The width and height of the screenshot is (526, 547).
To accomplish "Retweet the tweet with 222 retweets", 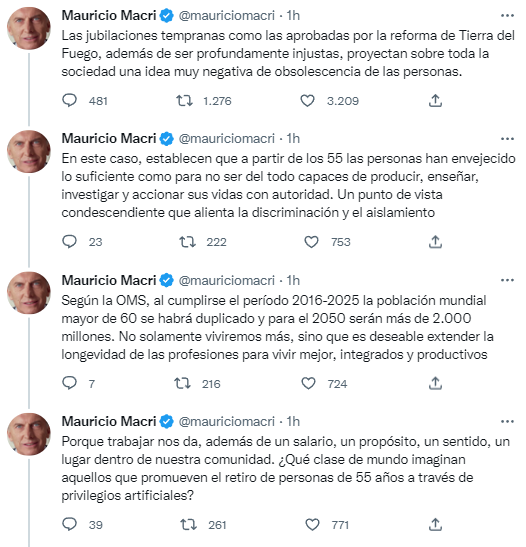I will [x=187, y=242].
